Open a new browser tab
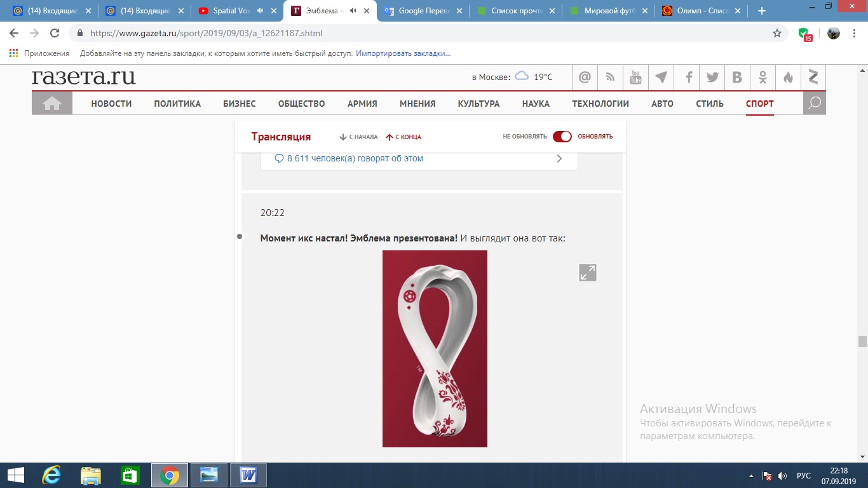The height and width of the screenshot is (488, 868). (x=762, y=11)
